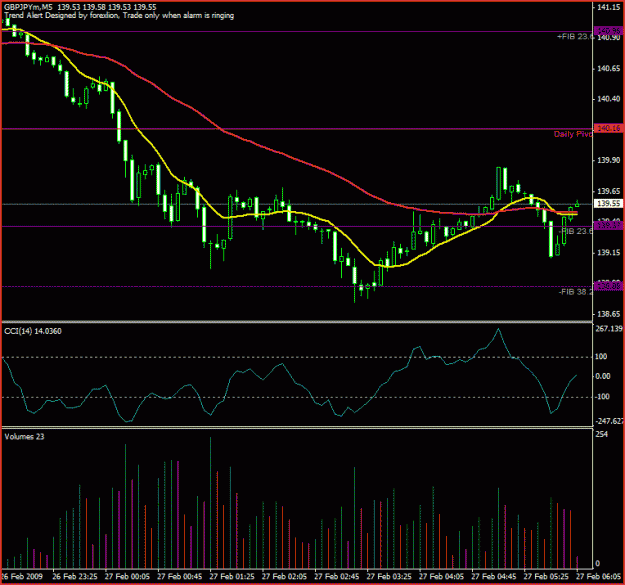
Task: Click the purple 138.88 price tag
Action: tap(608, 286)
